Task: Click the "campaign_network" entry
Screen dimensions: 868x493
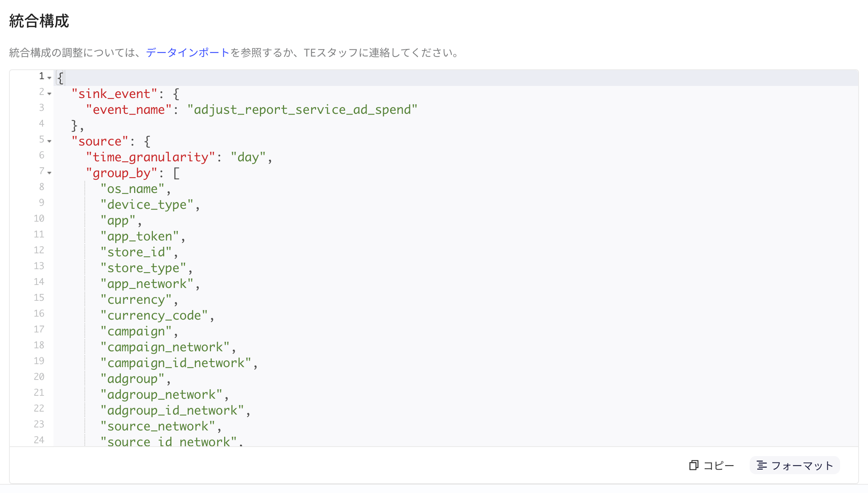Action: click(165, 347)
